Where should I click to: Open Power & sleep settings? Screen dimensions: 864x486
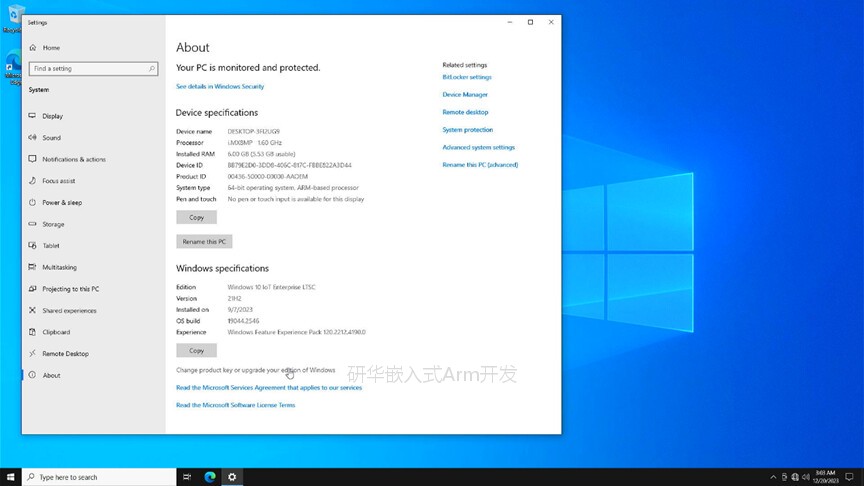[62, 203]
